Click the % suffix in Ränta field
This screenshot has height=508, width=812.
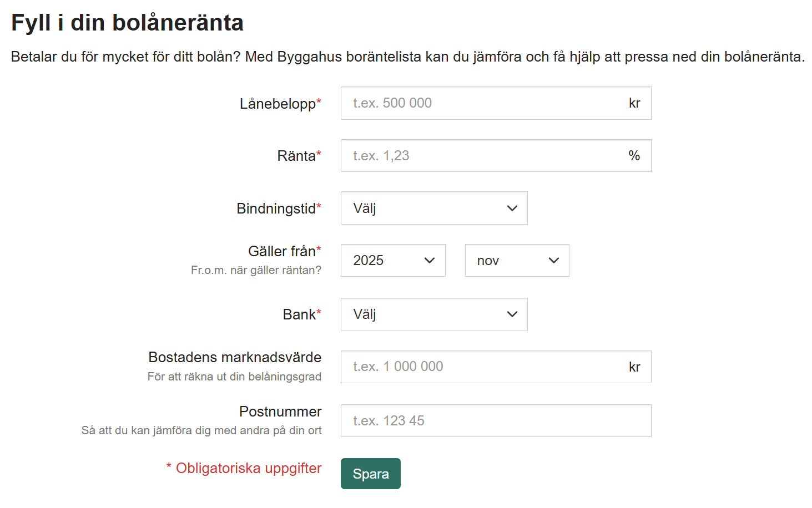pos(634,156)
